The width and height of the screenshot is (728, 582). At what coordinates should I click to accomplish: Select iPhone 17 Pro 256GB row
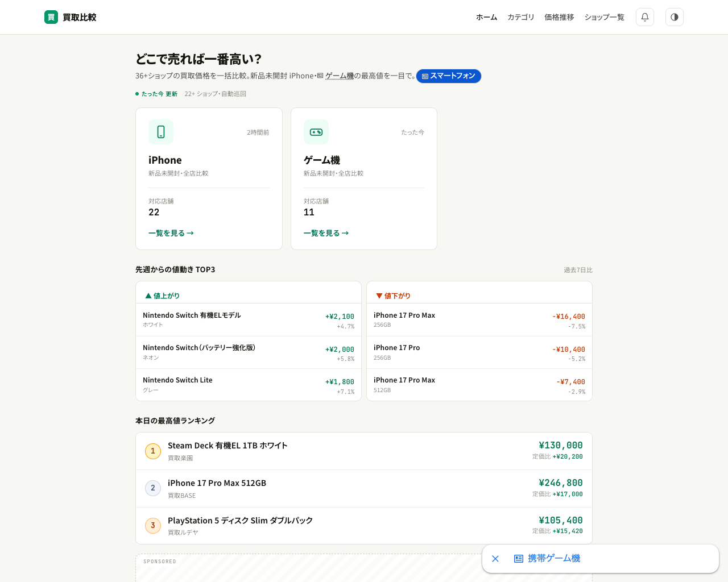(x=479, y=352)
